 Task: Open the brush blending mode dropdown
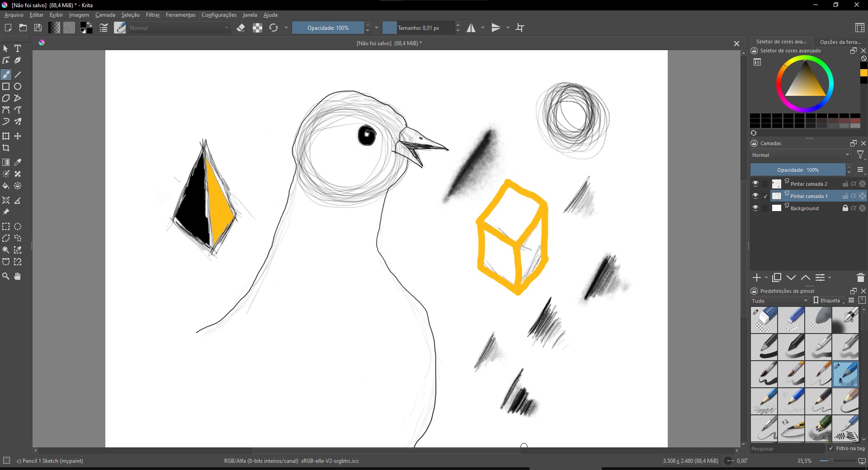(x=179, y=28)
